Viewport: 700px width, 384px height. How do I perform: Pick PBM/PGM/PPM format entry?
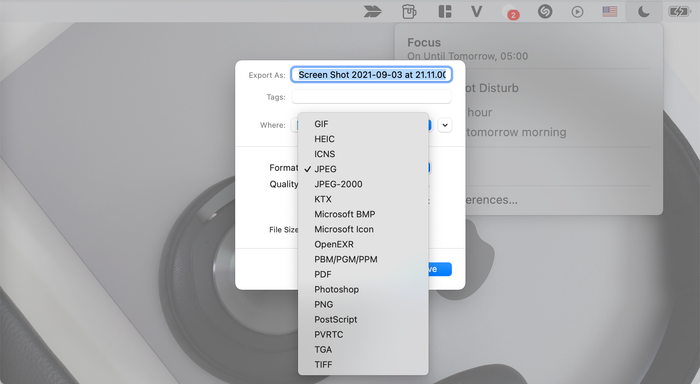pos(363,259)
